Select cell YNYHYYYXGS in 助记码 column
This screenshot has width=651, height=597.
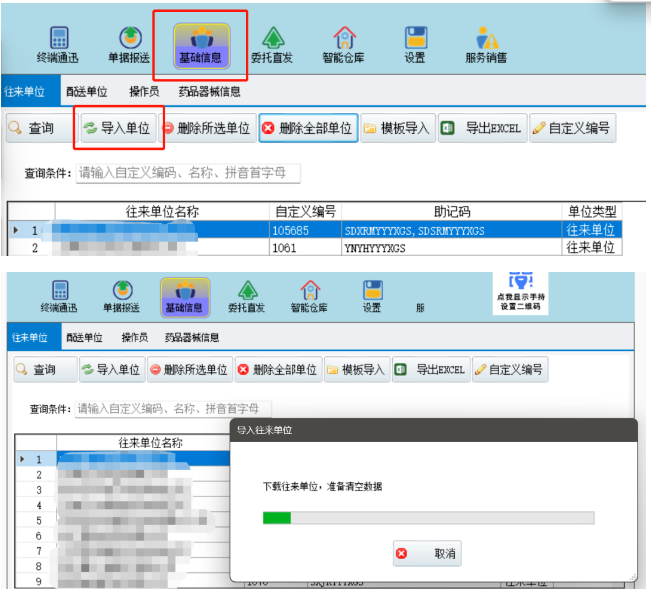452,248
